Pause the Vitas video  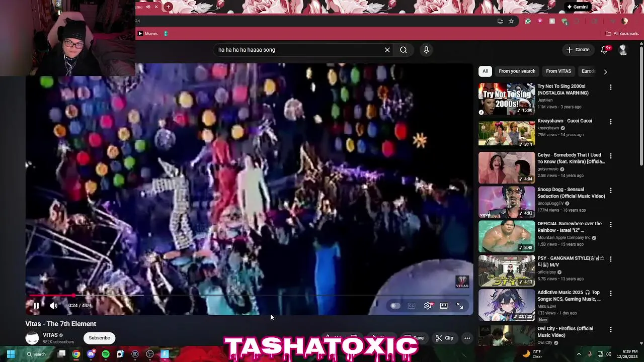pyautogui.click(x=36, y=306)
